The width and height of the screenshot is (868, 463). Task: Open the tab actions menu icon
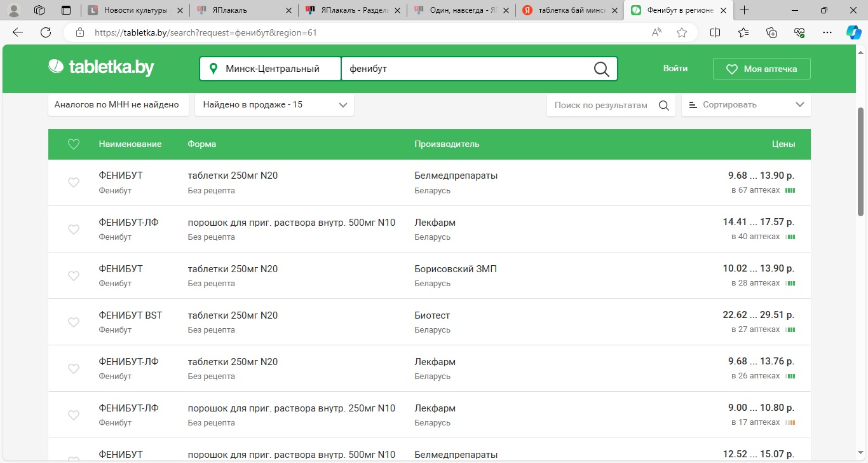pos(66,10)
